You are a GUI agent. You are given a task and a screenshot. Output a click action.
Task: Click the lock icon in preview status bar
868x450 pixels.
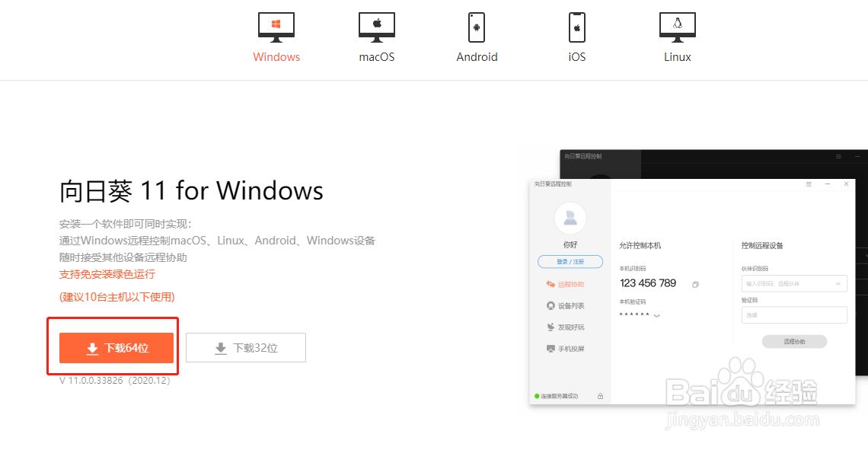click(x=600, y=396)
